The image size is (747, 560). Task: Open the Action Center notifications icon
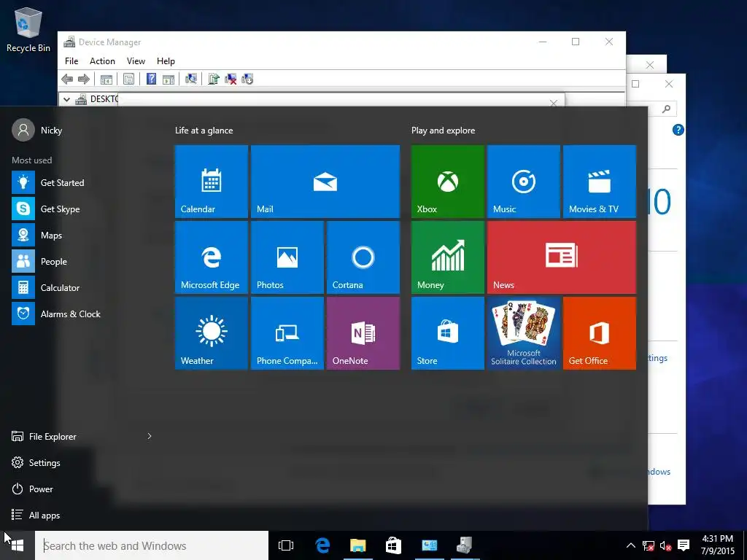[684, 545]
